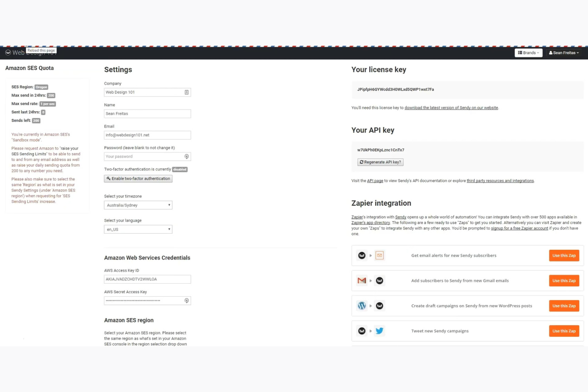
Task: Click Regenerate API key button
Action: click(380, 162)
